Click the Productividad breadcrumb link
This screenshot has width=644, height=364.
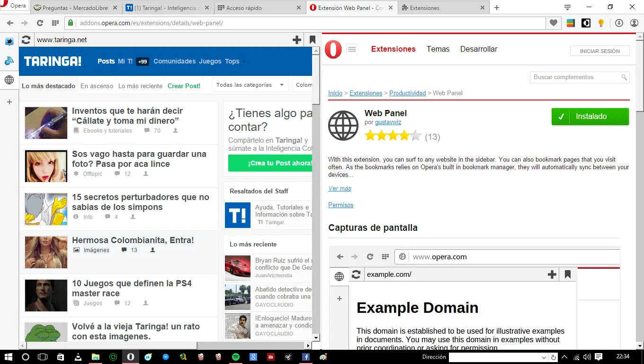(x=407, y=93)
